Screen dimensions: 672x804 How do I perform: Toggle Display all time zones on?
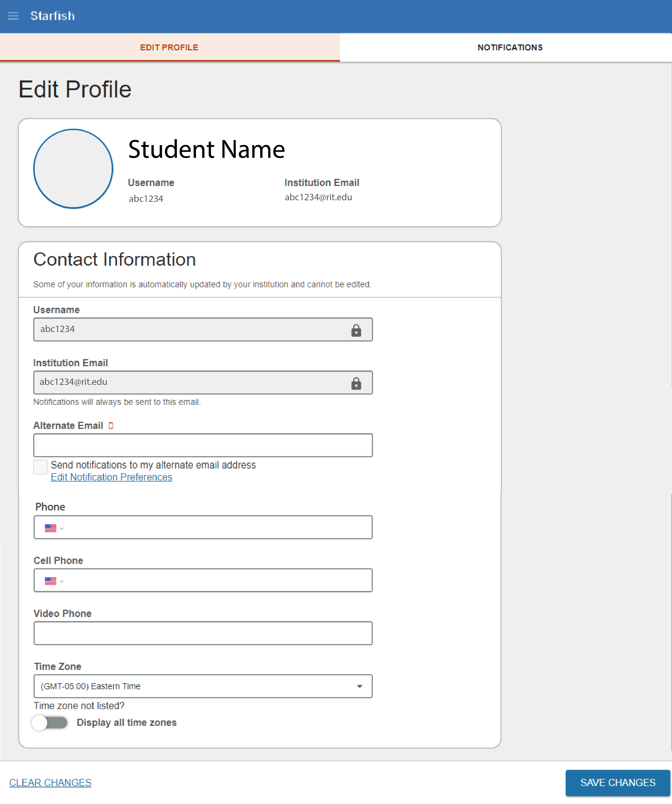pyautogui.click(x=49, y=722)
